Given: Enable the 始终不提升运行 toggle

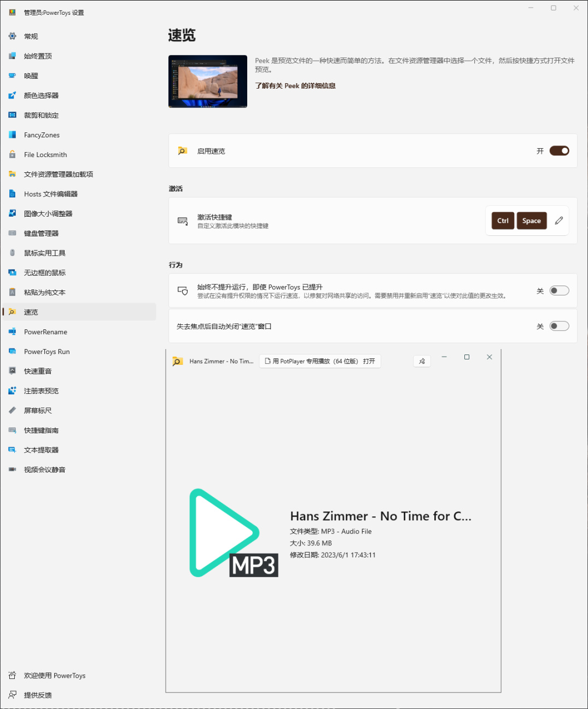Looking at the screenshot, I should 559,290.
